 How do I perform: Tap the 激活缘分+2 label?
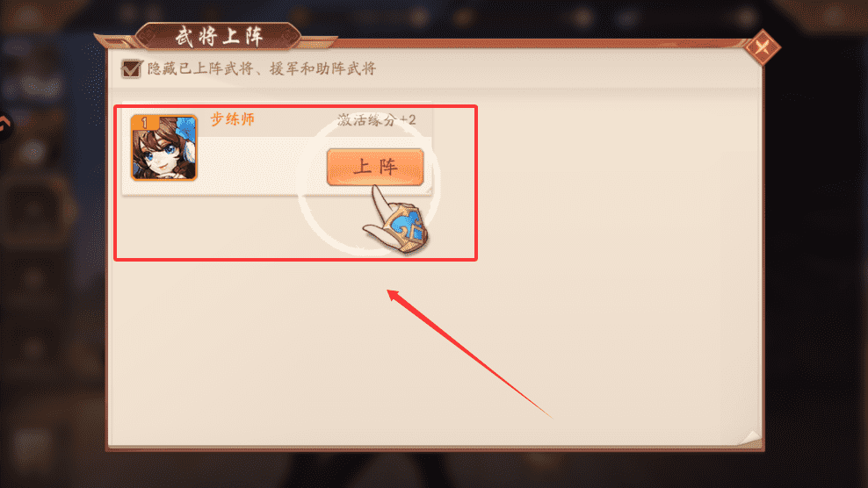[376, 120]
